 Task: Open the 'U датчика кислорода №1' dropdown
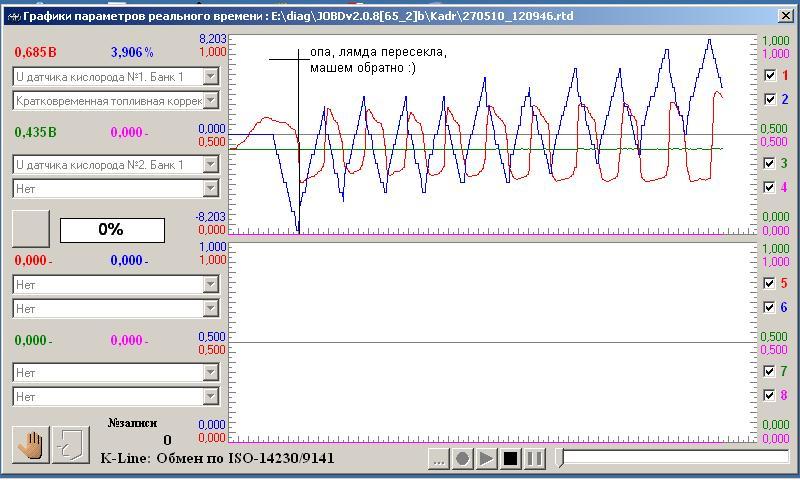pos(210,76)
